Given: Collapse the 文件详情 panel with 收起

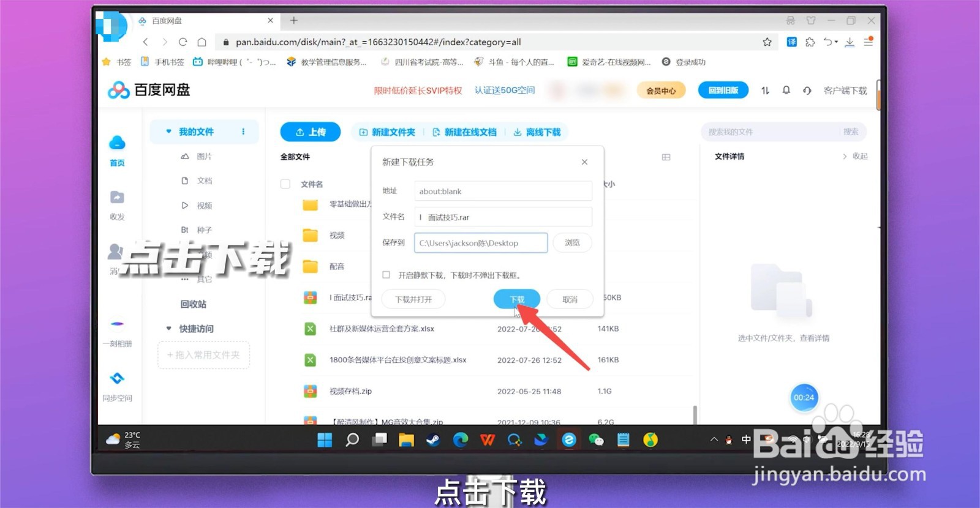Looking at the screenshot, I should 856,156.
